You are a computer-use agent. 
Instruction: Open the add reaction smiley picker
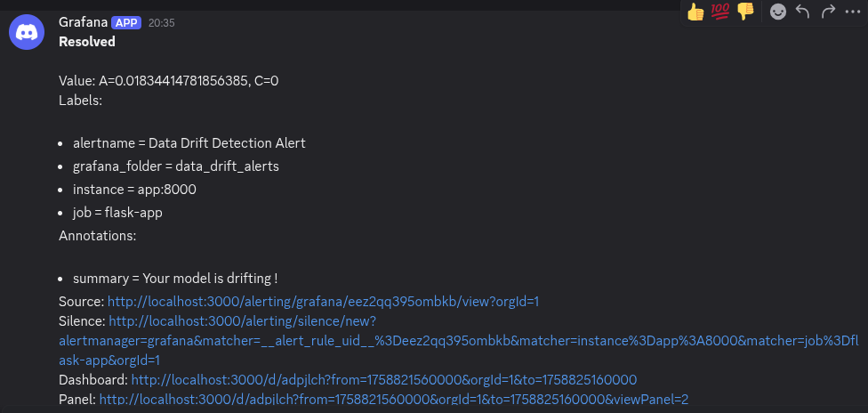point(778,12)
